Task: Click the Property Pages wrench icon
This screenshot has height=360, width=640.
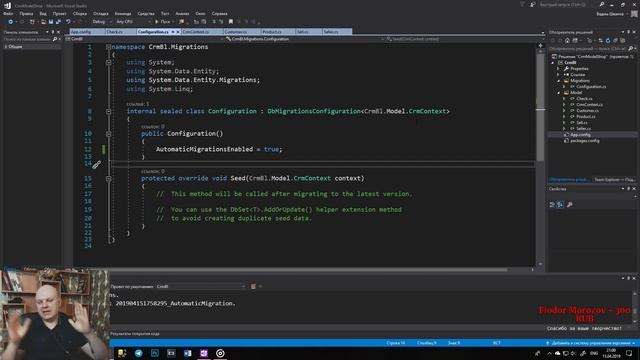Action: pyautogui.click(x=570, y=204)
